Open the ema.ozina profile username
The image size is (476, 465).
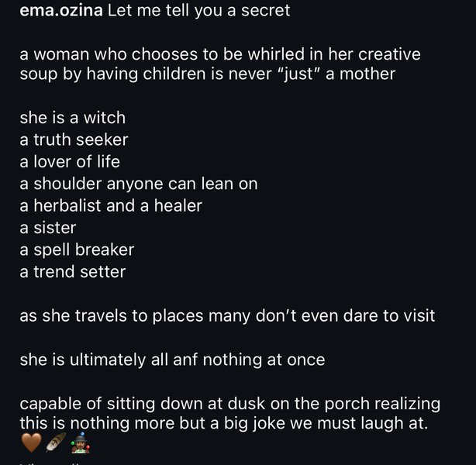[61, 10]
